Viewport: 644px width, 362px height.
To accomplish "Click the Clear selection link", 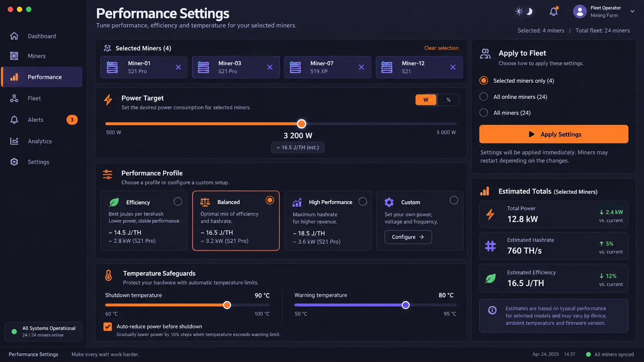I will [441, 48].
